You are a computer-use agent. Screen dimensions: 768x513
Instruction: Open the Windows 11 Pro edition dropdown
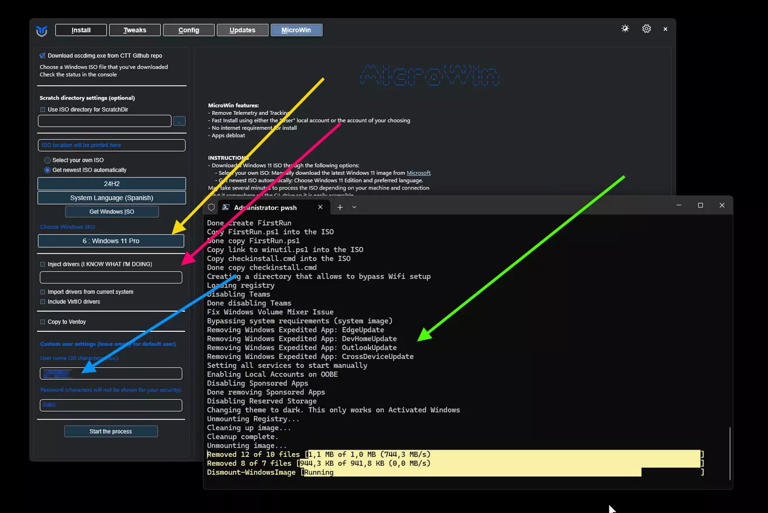tap(111, 241)
